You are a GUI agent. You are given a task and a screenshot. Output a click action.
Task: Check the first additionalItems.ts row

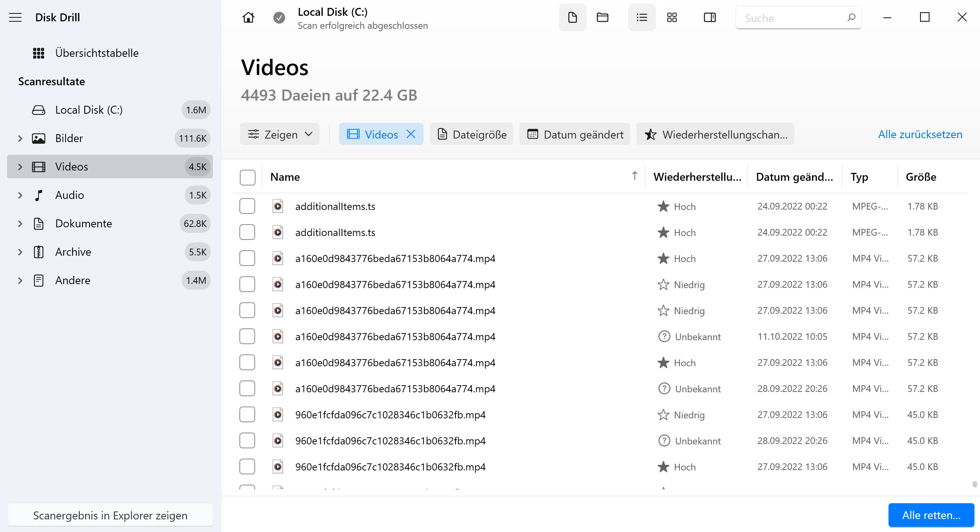(247, 206)
